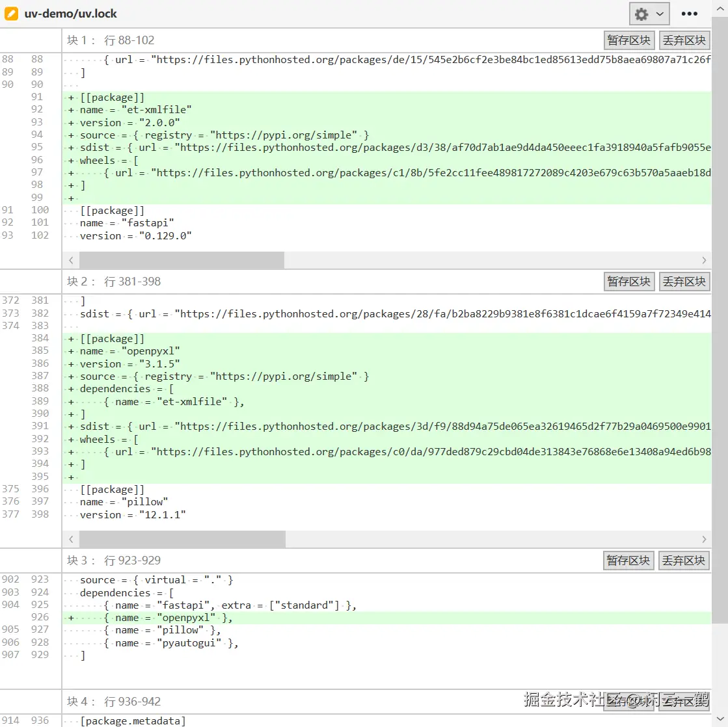
Task: Open the diff settings gear menu
Action: pos(649,14)
